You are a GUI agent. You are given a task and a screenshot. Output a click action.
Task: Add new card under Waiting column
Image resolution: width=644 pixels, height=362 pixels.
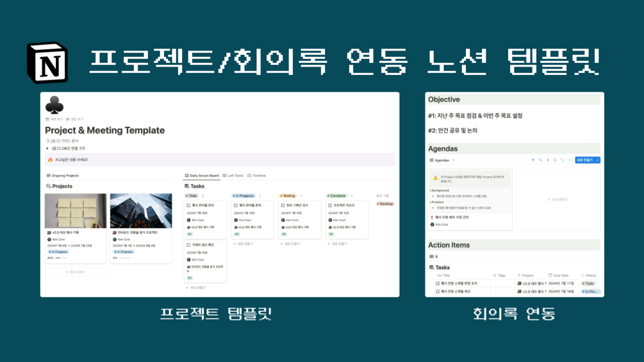290,244
